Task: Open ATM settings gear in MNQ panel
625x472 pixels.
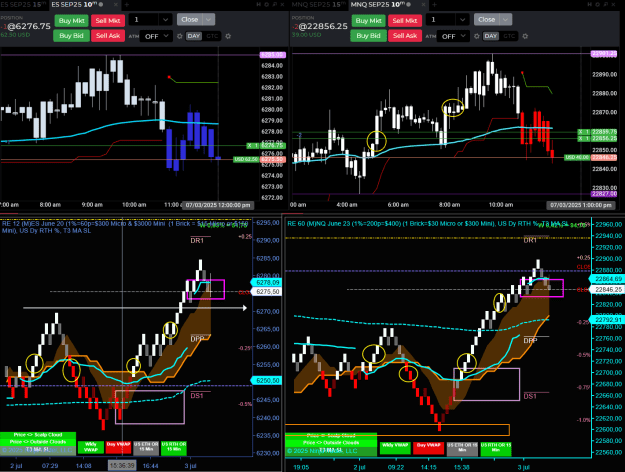Action: click(x=477, y=36)
